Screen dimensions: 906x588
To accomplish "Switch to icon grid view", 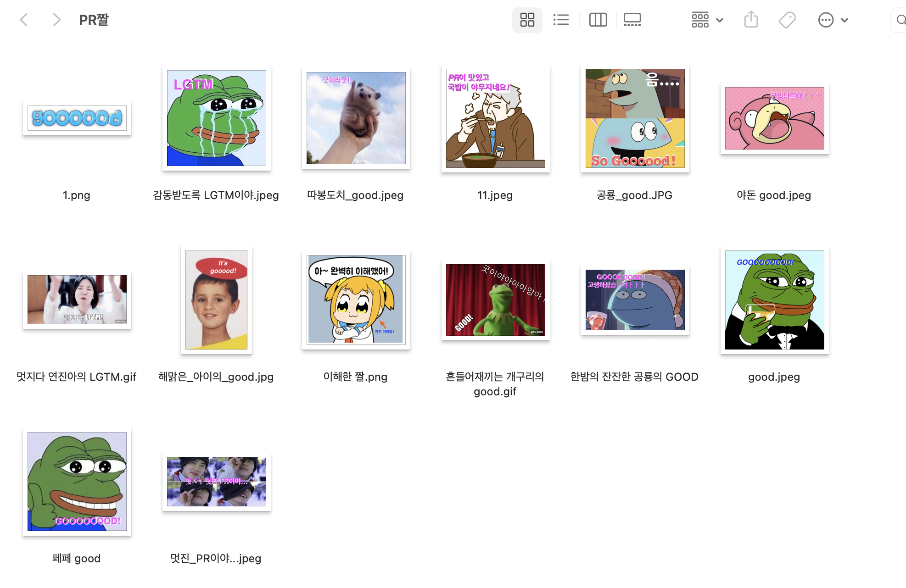I will coord(527,20).
